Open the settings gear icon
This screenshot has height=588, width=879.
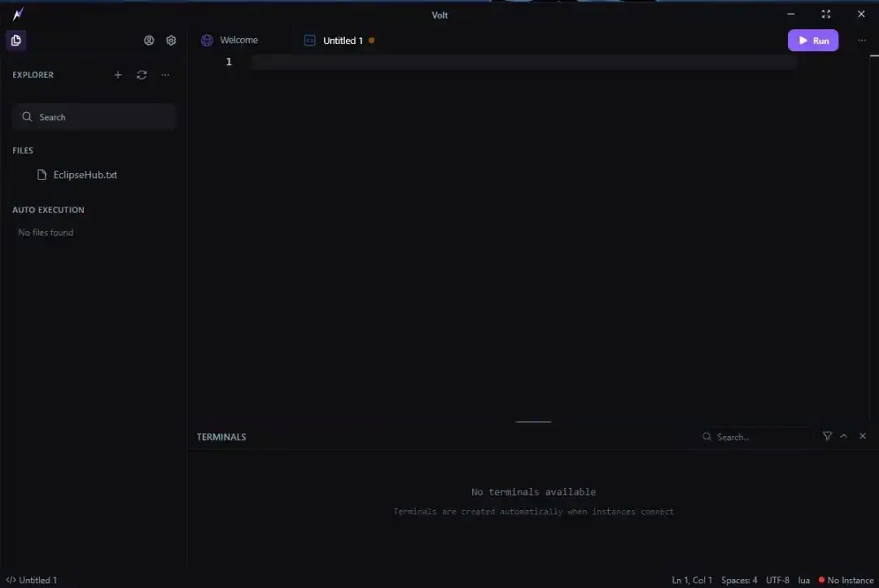tap(171, 41)
